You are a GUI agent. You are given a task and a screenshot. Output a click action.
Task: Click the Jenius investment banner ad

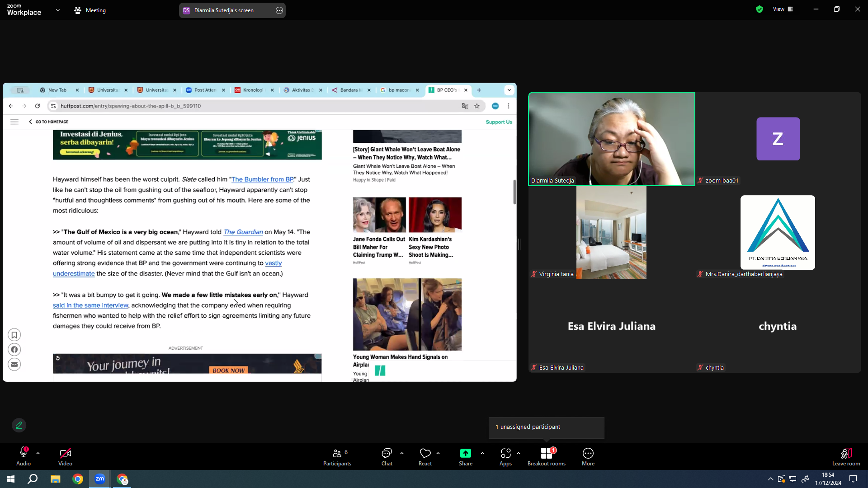coord(187,145)
